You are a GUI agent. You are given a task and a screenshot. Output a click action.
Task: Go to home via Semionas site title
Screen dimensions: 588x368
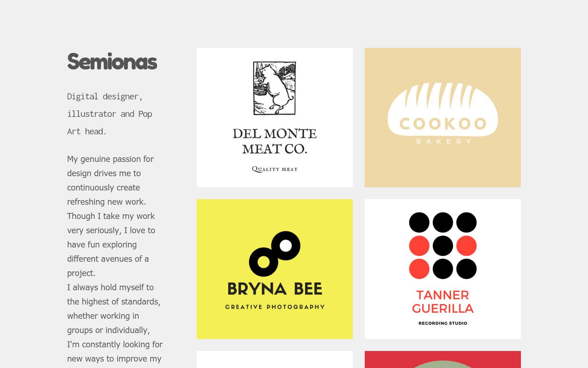pyautogui.click(x=112, y=62)
